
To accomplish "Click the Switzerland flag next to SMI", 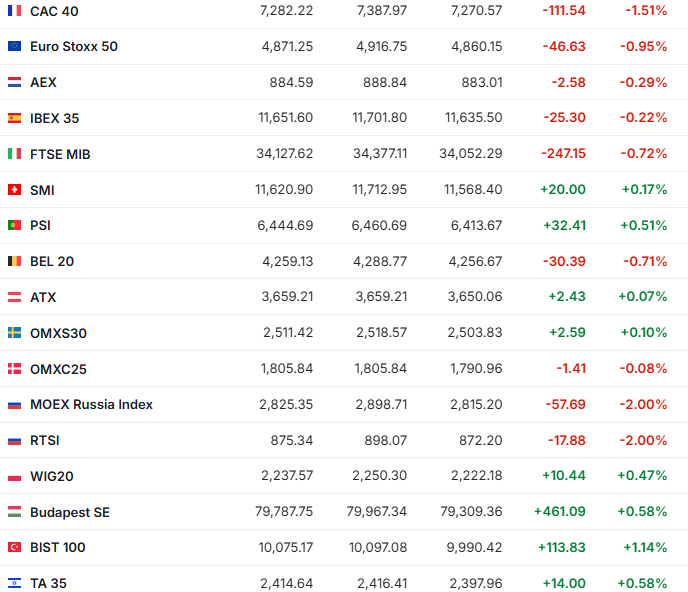I will click(x=14, y=190).
